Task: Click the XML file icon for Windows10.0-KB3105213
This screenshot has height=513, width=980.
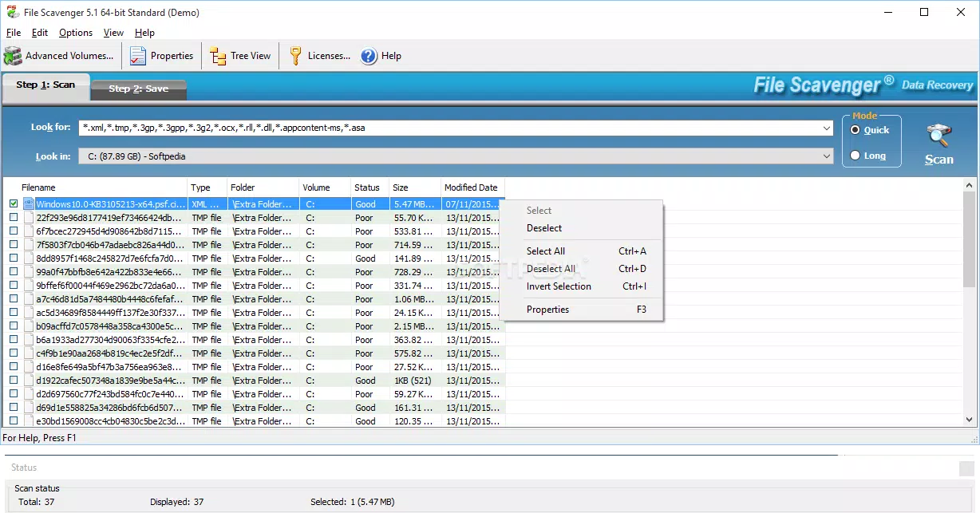Action: point(29,204)
